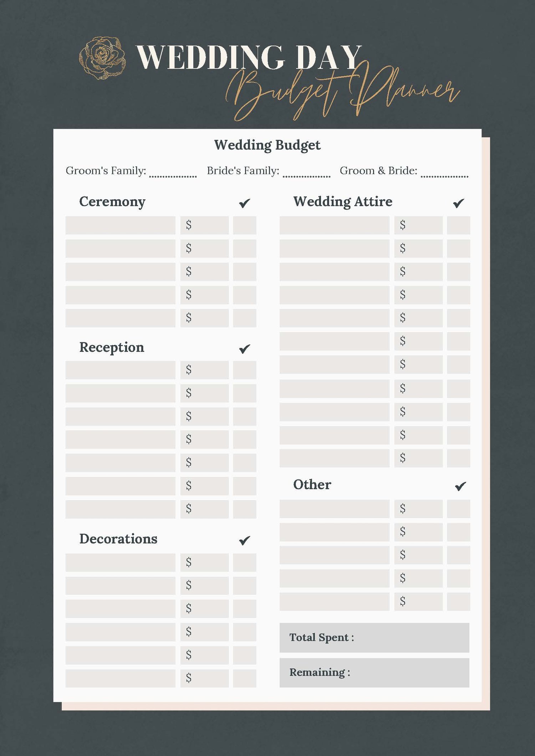Click the checkmark icon beside Decorations heading

[245, 540]
